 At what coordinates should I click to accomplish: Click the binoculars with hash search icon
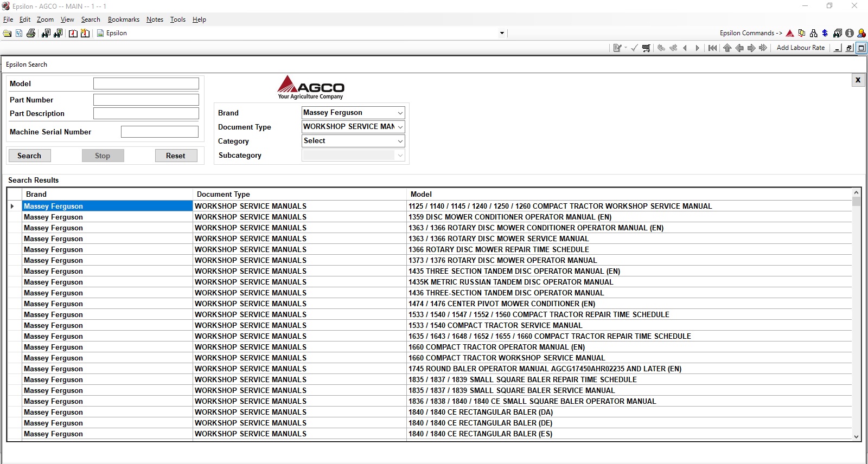click(46, 33)
